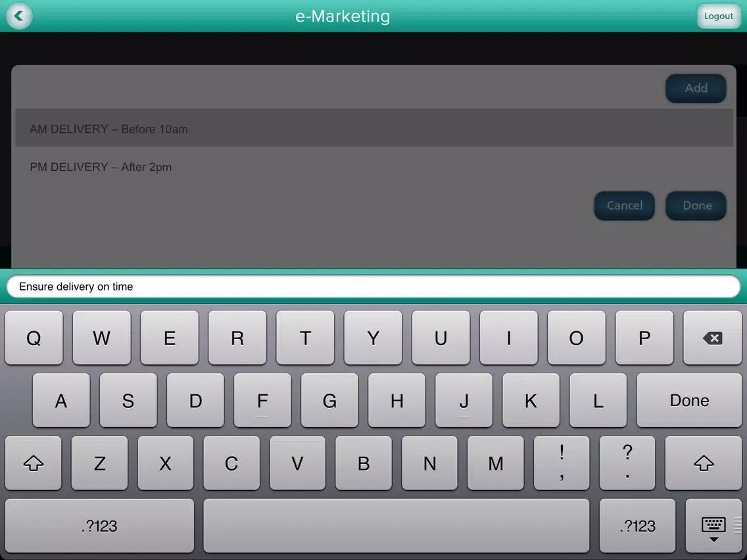Image resolution: width=747 pixels, height=560 pixels.
Task: Select PM DELIVERY – After 2pm row
Action: click(x=374, y=167)
